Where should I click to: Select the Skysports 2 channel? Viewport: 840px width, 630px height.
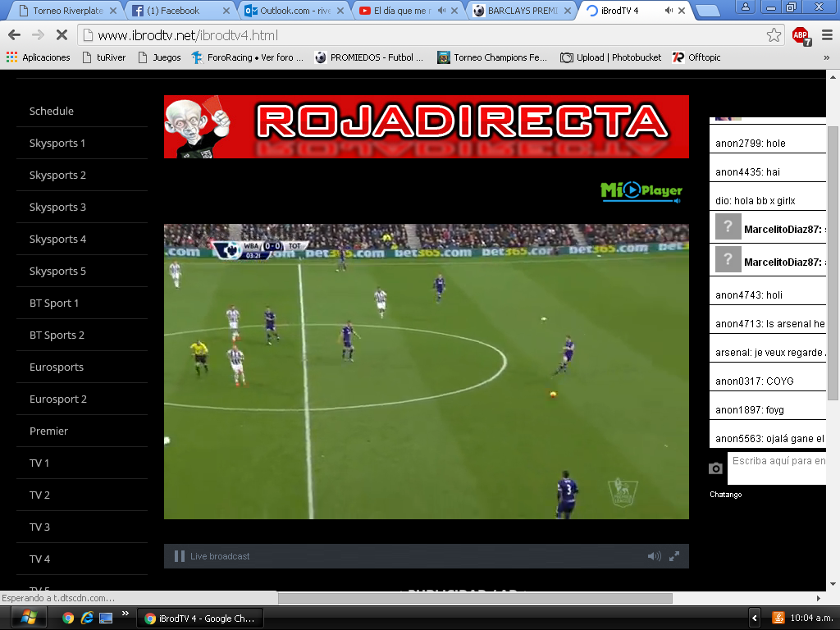[57, 176]
